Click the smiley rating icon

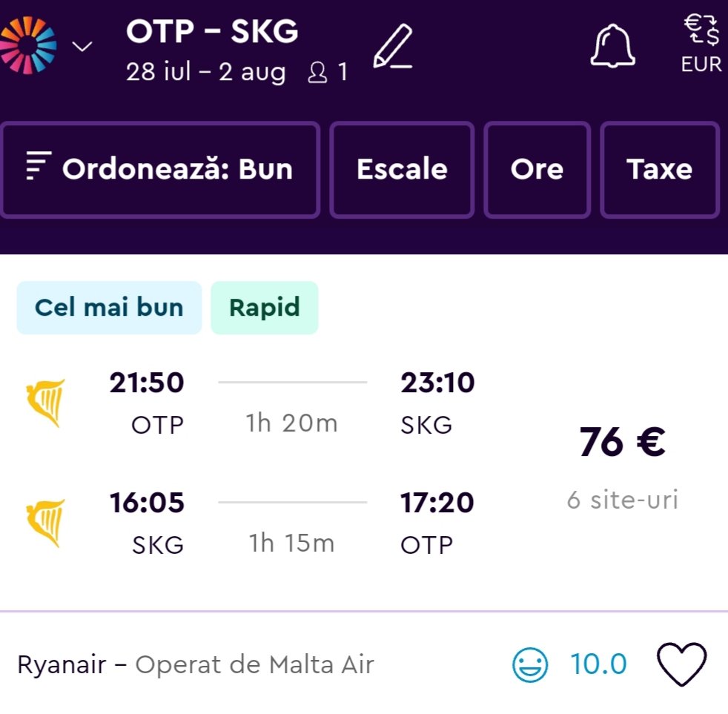(530, 665)
